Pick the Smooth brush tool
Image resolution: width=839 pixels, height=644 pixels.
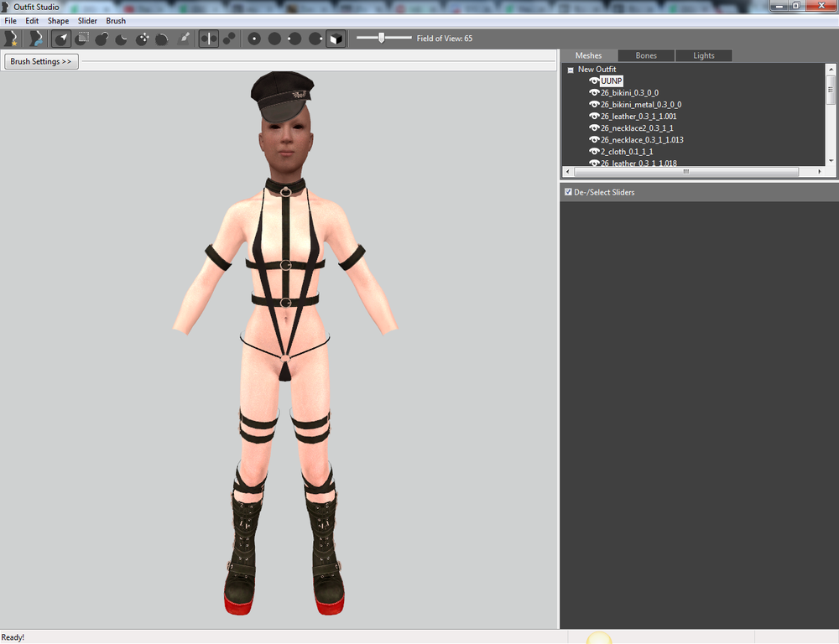pyautogui.click(x=162, y=39)
